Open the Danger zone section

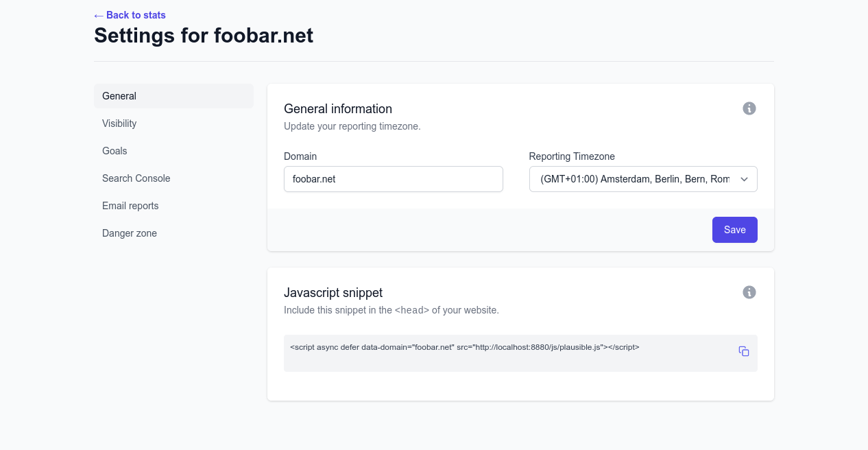130,233
